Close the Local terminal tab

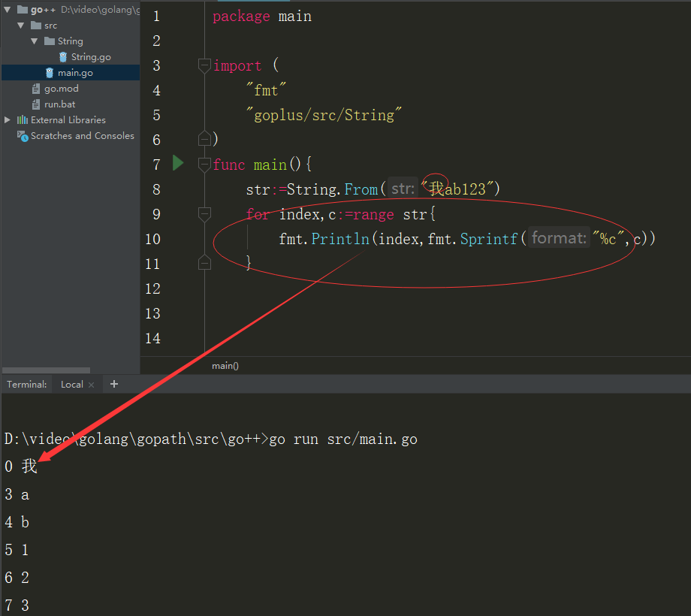point(92,385)
